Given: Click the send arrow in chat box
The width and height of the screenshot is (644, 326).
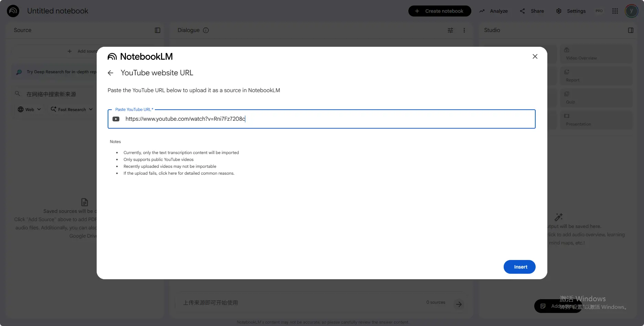Looking at the screenshot, I should click(x=459, y=304).
